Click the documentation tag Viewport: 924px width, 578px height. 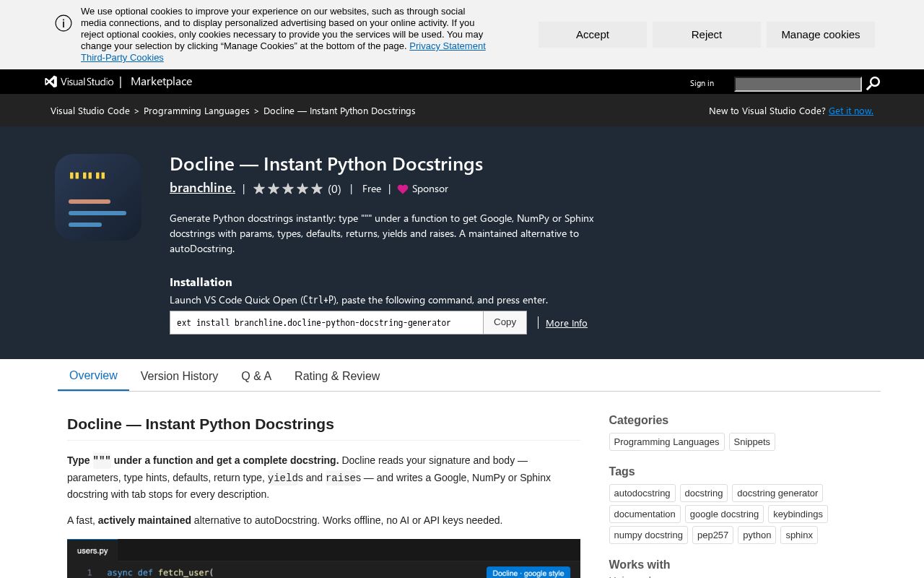645,514
